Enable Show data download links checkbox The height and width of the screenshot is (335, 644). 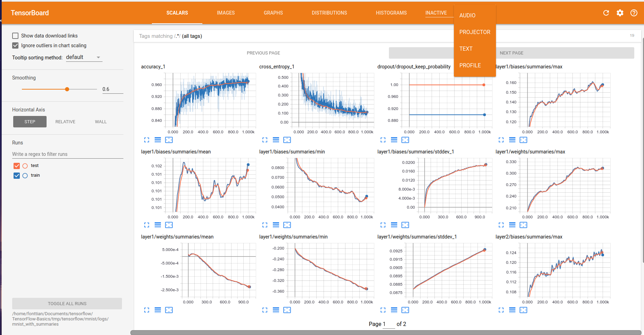point(15,36)
